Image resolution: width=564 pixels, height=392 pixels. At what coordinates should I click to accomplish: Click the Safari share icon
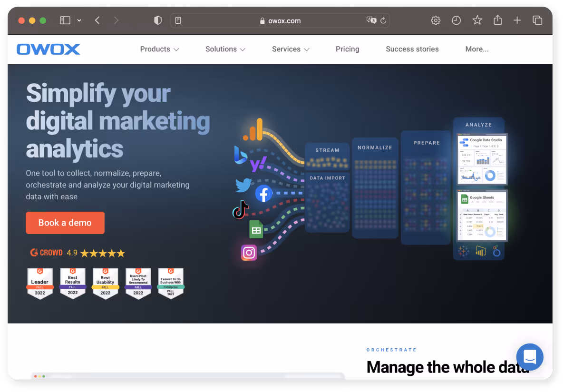click(497, 20)
